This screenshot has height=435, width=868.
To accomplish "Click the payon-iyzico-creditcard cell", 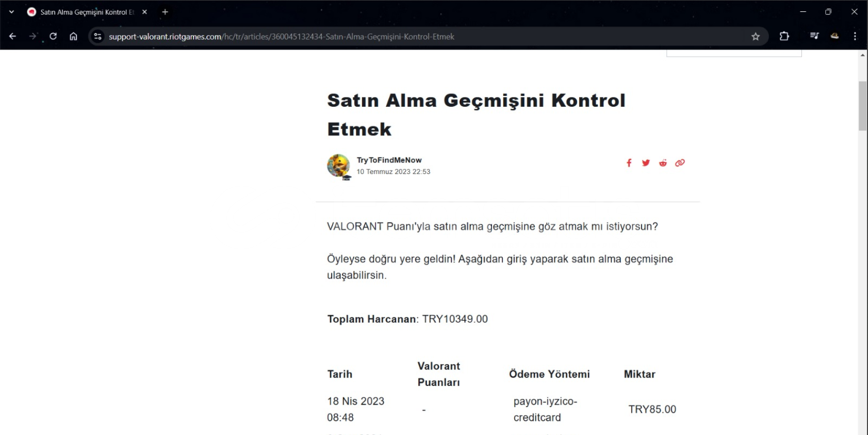I will [545, 409].
